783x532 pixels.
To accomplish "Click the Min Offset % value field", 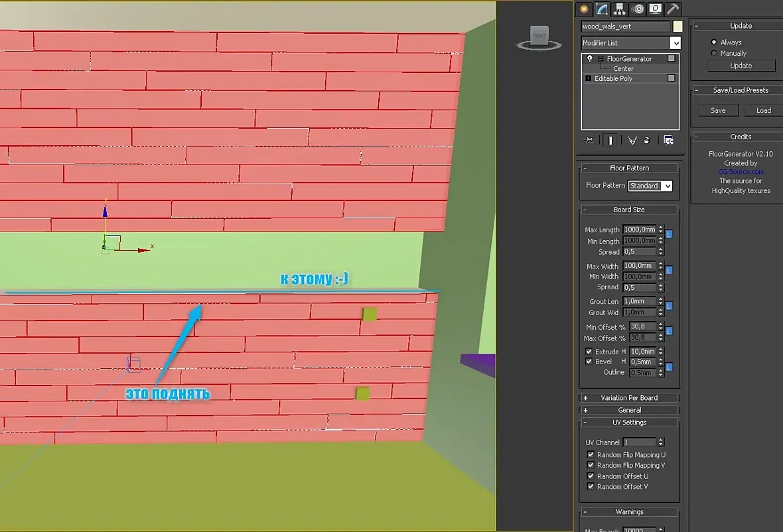I will 643,326.
